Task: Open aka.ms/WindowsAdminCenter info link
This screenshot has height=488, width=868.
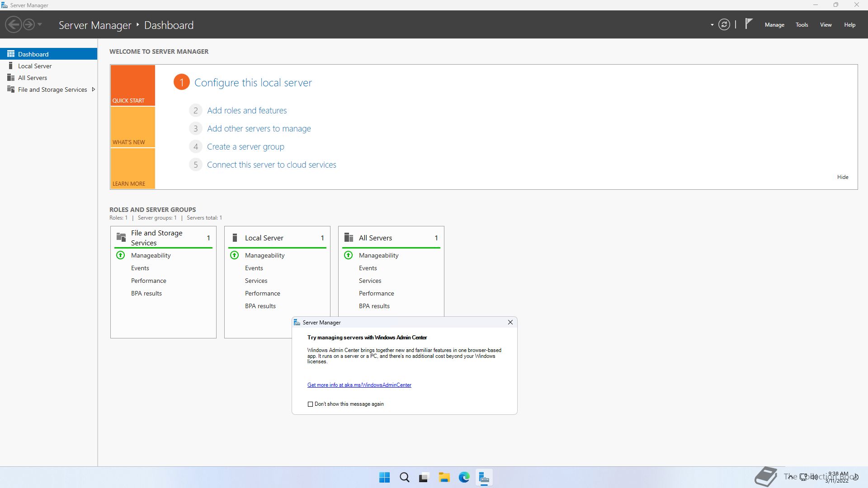Action: point(359,385)
